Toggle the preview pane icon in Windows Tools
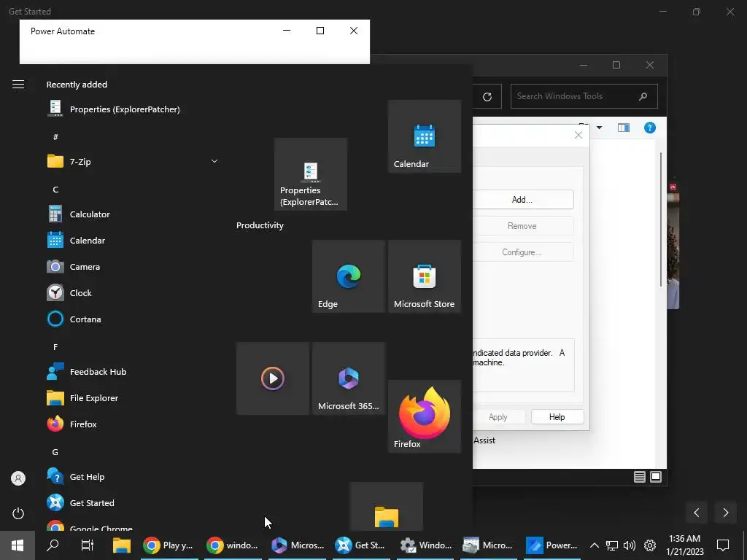747x560 pixels. pos(624,128)
